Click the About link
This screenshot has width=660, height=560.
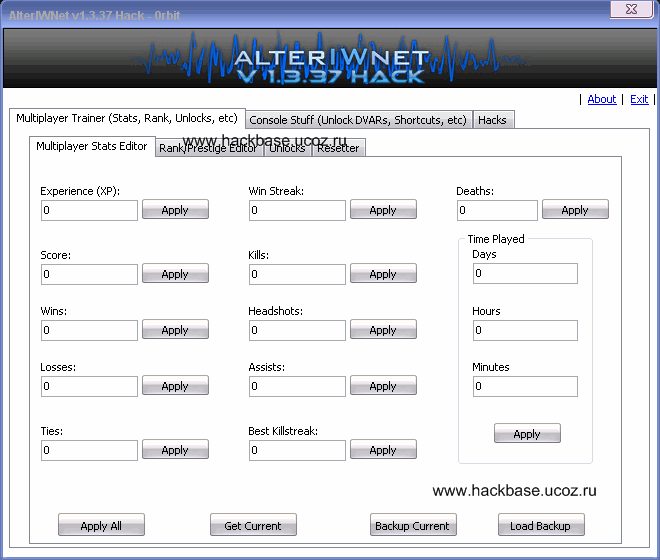coord(602,99)
